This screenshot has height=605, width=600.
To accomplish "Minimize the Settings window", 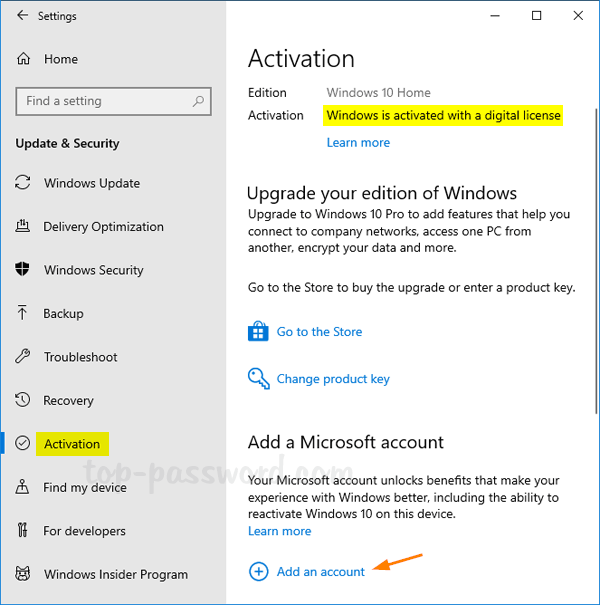I will 495,15.
